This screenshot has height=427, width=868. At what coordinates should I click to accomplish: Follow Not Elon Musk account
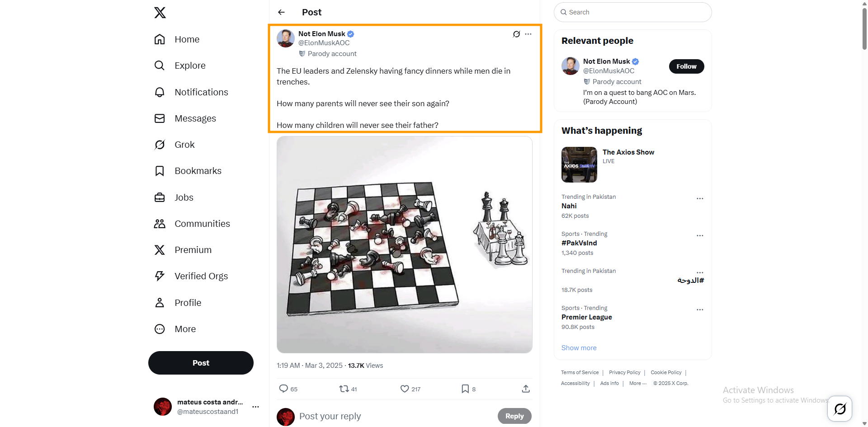pos(686,66)
